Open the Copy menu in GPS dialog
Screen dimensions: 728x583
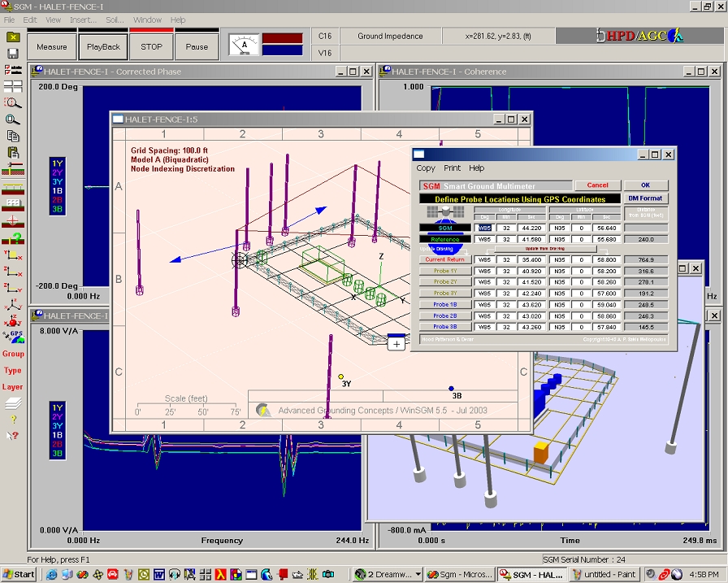[426, 168]
